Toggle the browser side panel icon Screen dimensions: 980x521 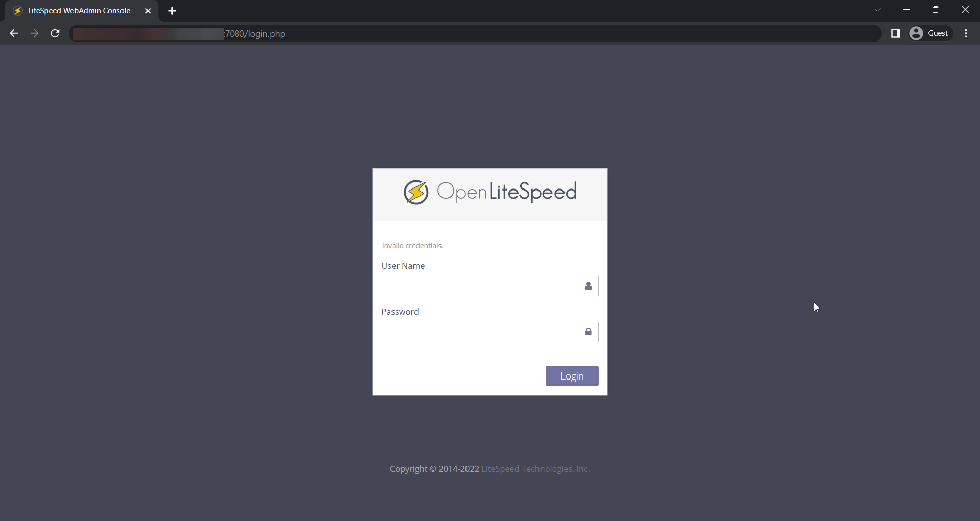[x=895, y=33]
